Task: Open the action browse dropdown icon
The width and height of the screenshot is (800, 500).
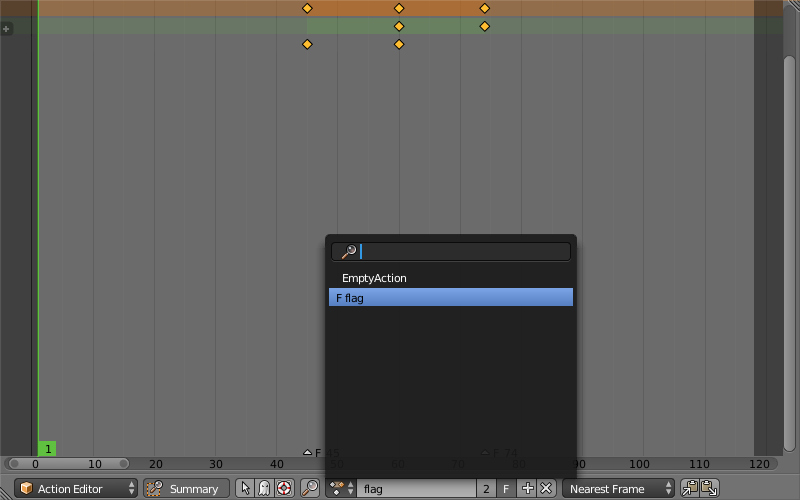Action: [x=341, y=488]
